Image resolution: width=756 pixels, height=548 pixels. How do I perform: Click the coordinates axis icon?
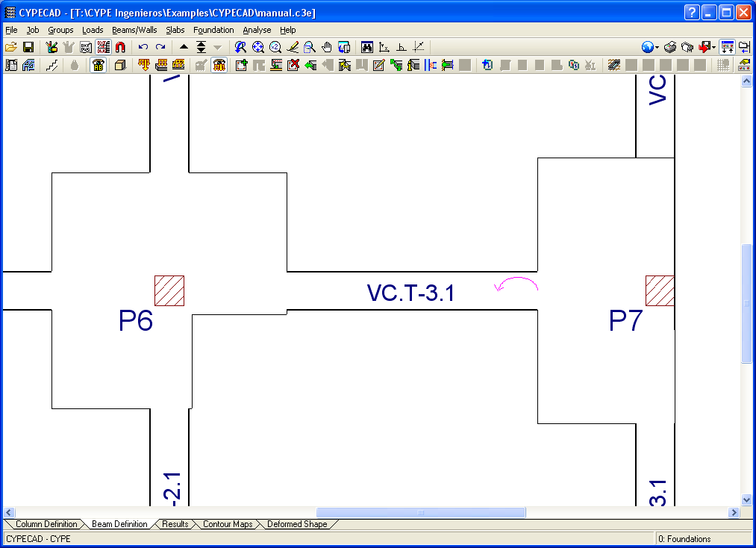click(x=384, y=47)
